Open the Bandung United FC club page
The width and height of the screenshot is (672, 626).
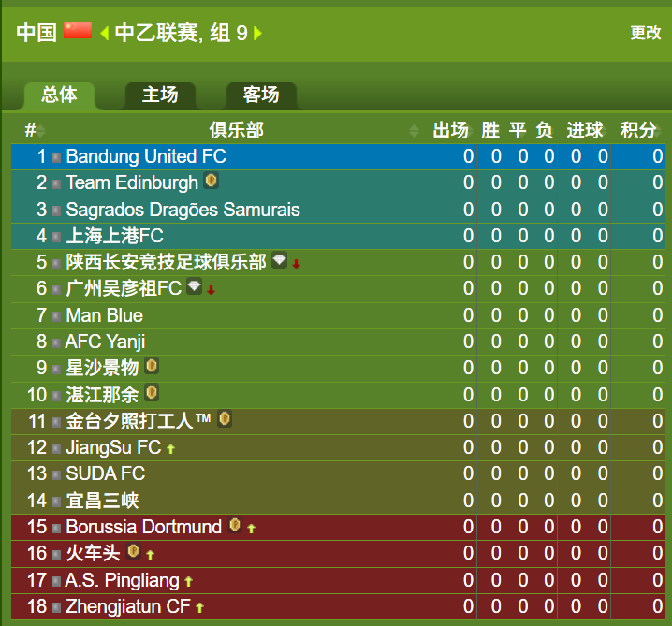[x=146, y=156]
